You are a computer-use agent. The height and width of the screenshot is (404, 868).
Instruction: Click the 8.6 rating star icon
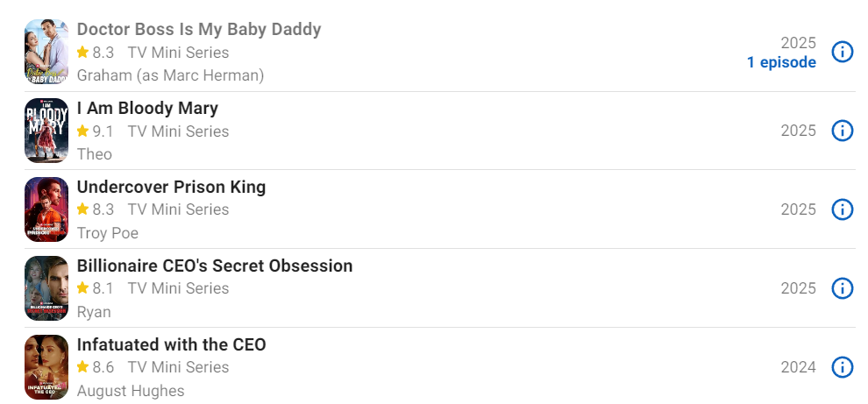click(82, 367)
